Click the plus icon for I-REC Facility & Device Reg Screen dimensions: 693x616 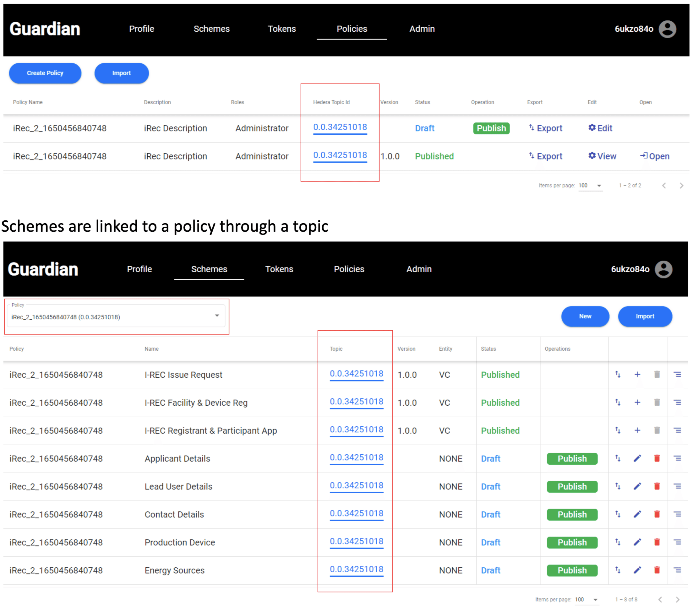[637, 402]
